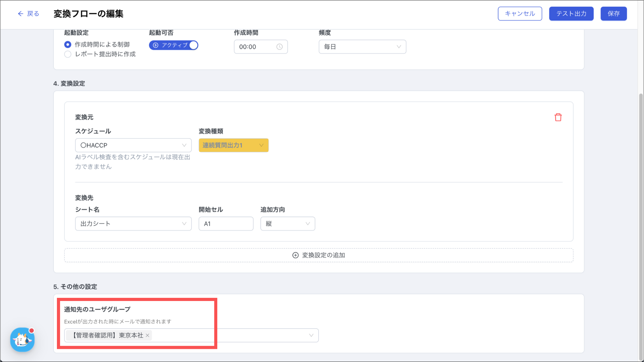The image size is (644, 362).
Task: Select レポート提出時に作成 radio button
Action: pyautogui.click(x=68, y=54)
